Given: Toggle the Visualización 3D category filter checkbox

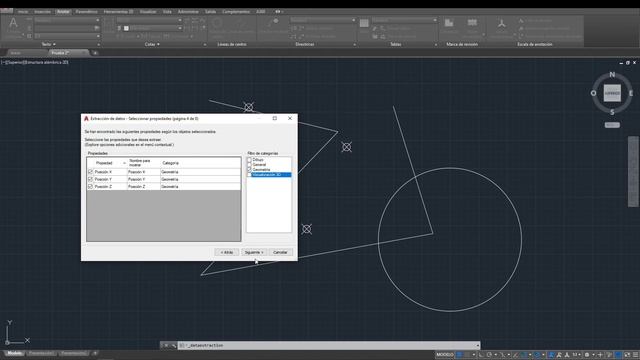Looking at the screenshot, I should [x=249, y=175].
